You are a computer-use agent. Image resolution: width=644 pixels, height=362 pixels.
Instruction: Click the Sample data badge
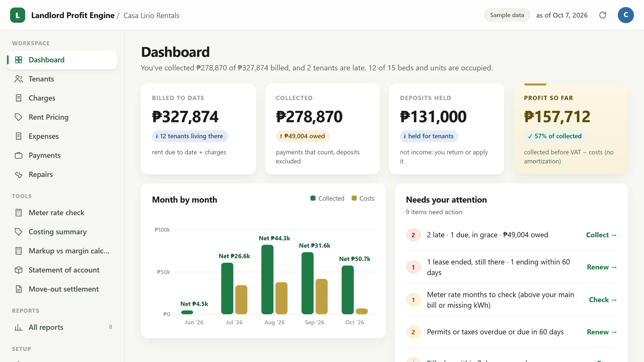507,15
